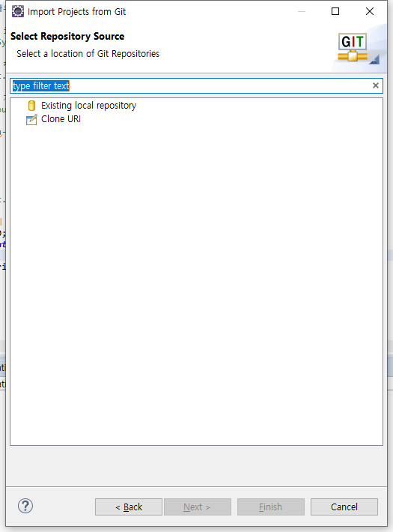
Task: Clear the filter text with X icon
Action: [375, 85]
